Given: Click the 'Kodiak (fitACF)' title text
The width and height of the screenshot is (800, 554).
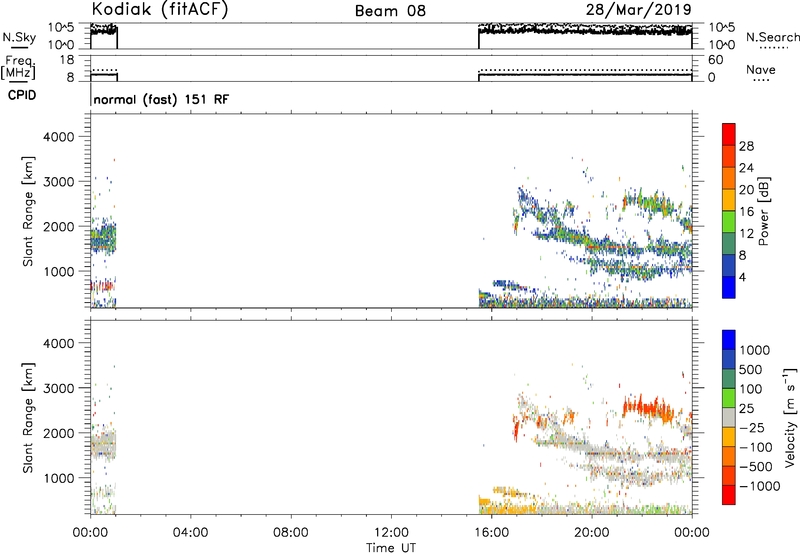Looking at the screenshot, I should (160, 9).
